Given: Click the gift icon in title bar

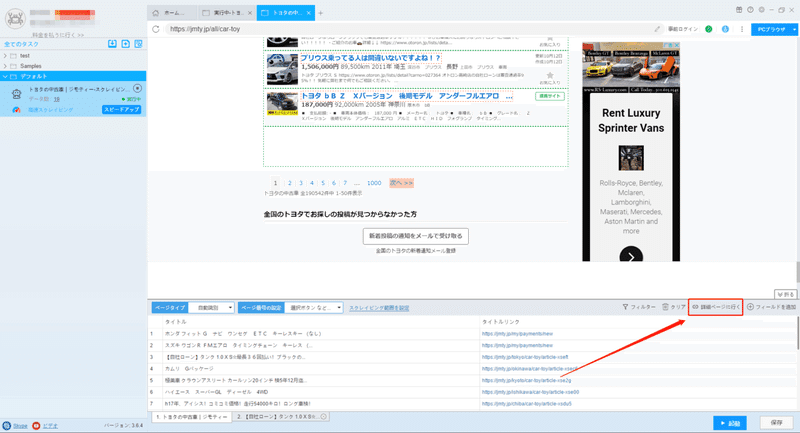Looking at the screenshot, I should tap(739, 10).
